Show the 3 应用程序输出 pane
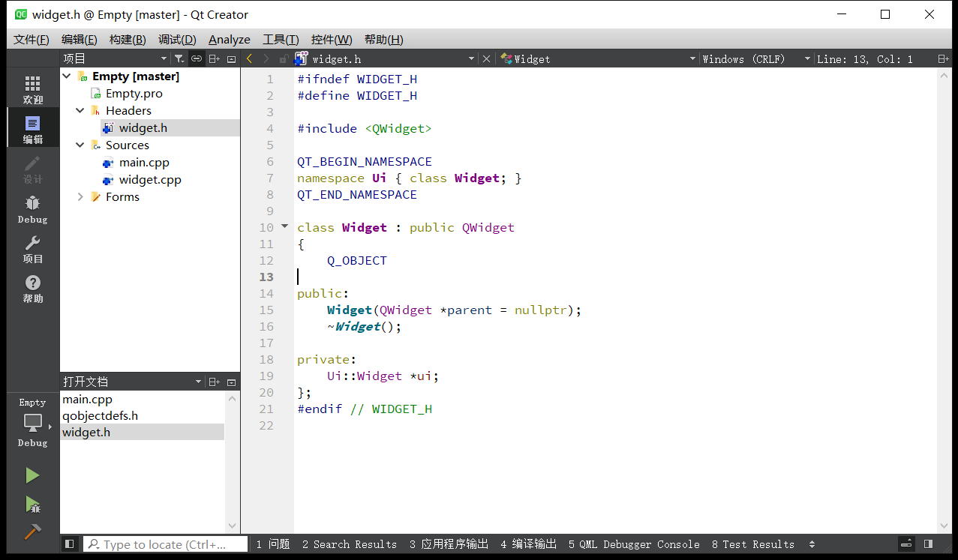Viewport: 958px width, 560px height. pos(449,544)
